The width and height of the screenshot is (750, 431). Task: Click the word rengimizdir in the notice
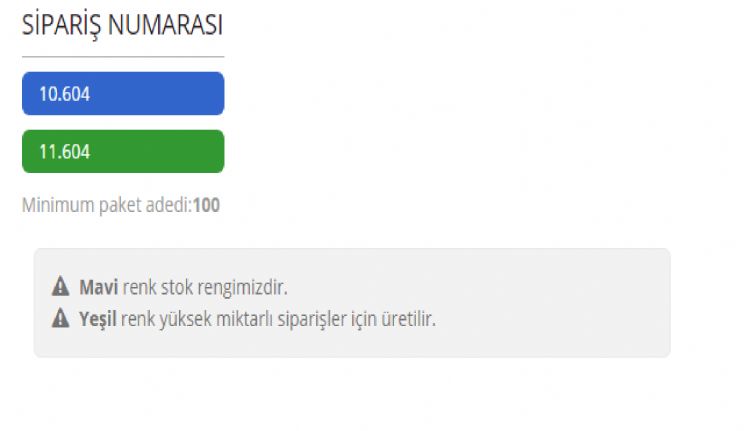(x=243, y=288)
